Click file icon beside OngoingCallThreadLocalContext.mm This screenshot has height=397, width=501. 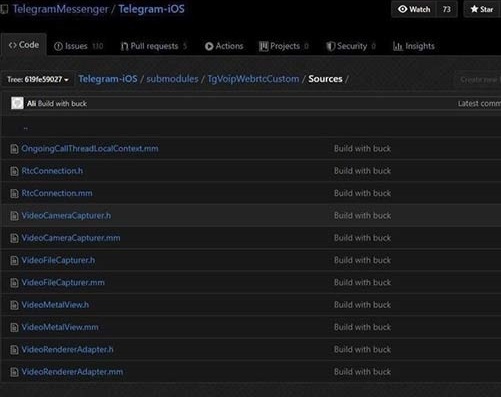pyautogui.click(x=14, y=149)
